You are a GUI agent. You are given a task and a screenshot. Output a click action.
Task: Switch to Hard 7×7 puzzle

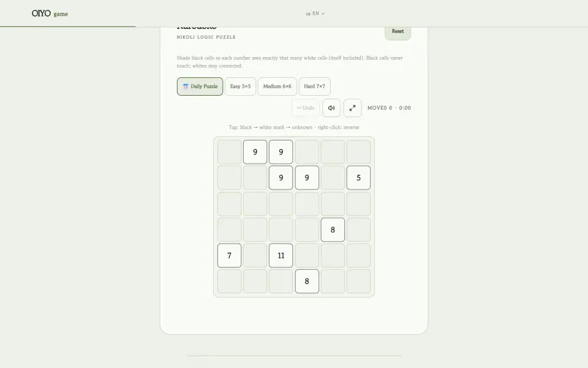point(315,86)
